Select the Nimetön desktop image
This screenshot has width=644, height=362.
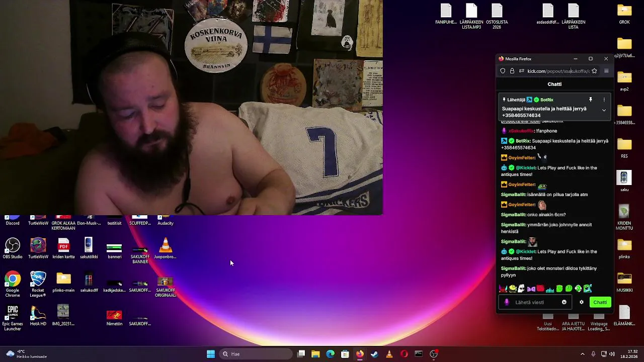pyautogui.click(x=114, y=318)
